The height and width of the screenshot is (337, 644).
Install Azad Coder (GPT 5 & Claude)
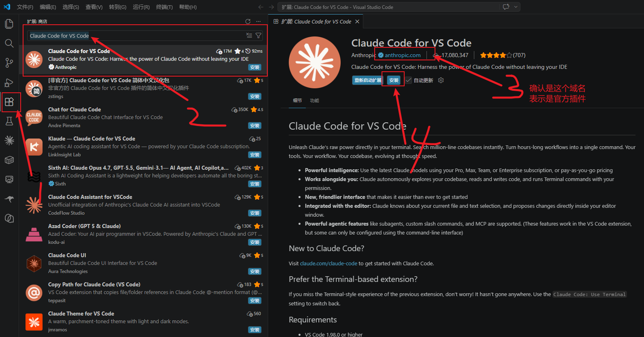255,242
